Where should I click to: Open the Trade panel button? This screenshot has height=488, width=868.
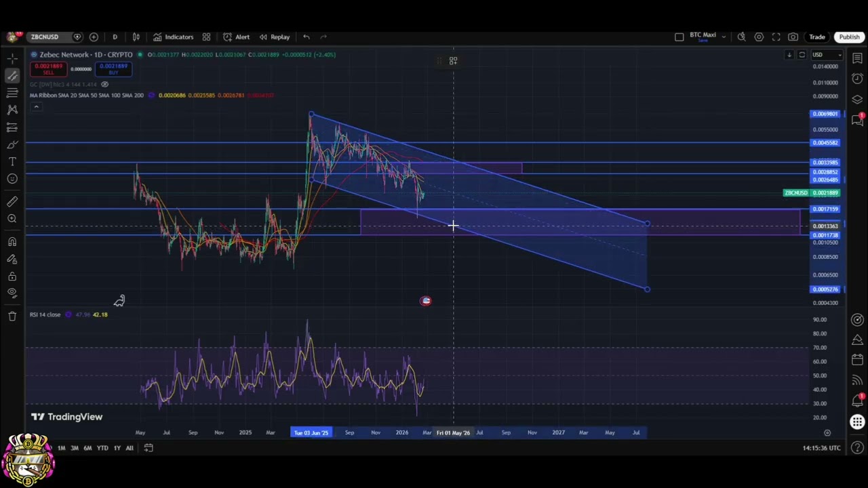coord(816,37)
